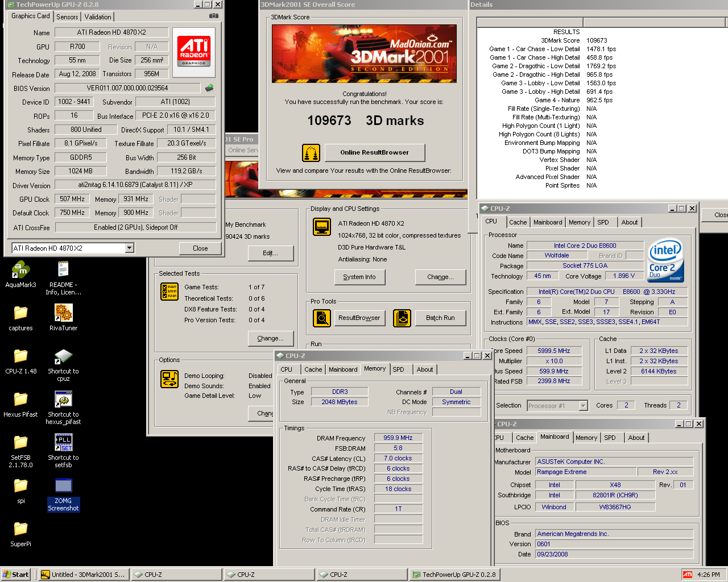The width and height of the screenshot is (728, 582).
Task: Click the 109673 3D marks score text
Action: pos(365,120)
